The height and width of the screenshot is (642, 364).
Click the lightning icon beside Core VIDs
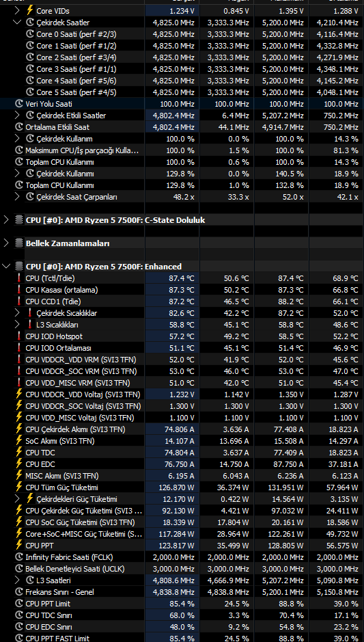click(30, 10)
